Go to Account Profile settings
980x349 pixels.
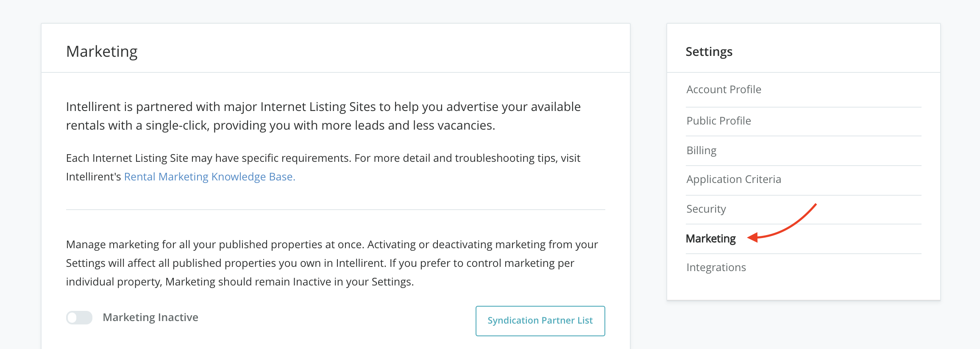[724, 90]
